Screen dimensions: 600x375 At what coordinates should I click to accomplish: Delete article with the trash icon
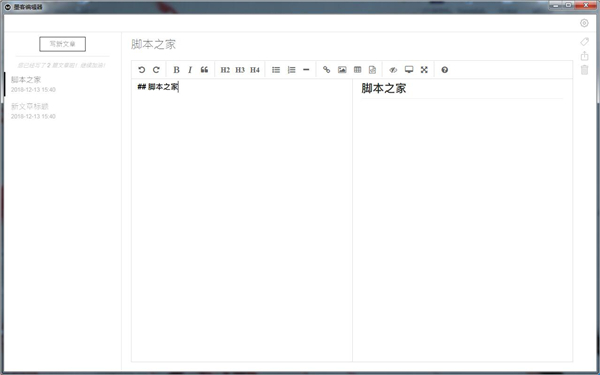pyautogui.click(x=584, y=70)
